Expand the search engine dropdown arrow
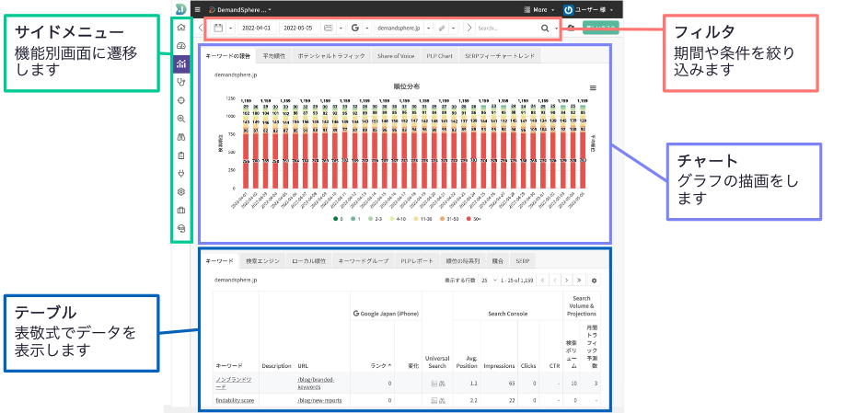 point(366,28)
